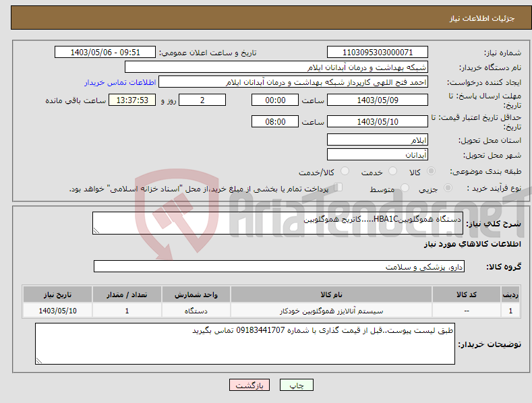Viewport: 532px width, 403px height.
Task: Click the response deadline date 1403/05/09
Action: point(378,100)
